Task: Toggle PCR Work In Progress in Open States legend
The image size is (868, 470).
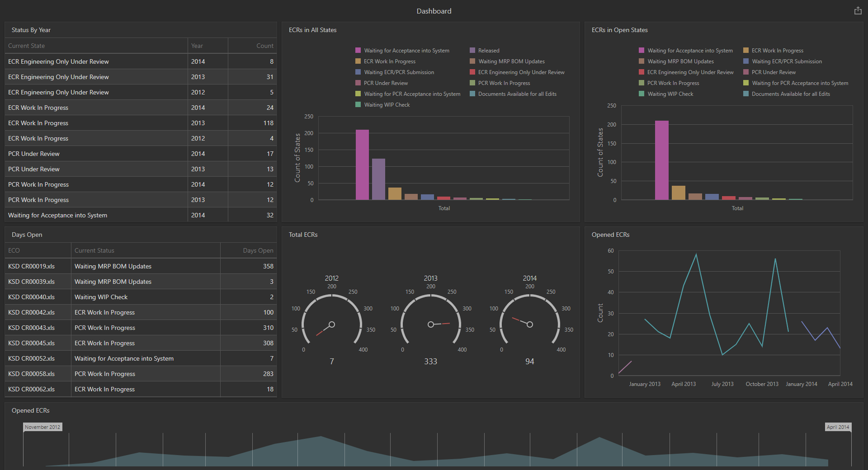Action: coord(669,83)
